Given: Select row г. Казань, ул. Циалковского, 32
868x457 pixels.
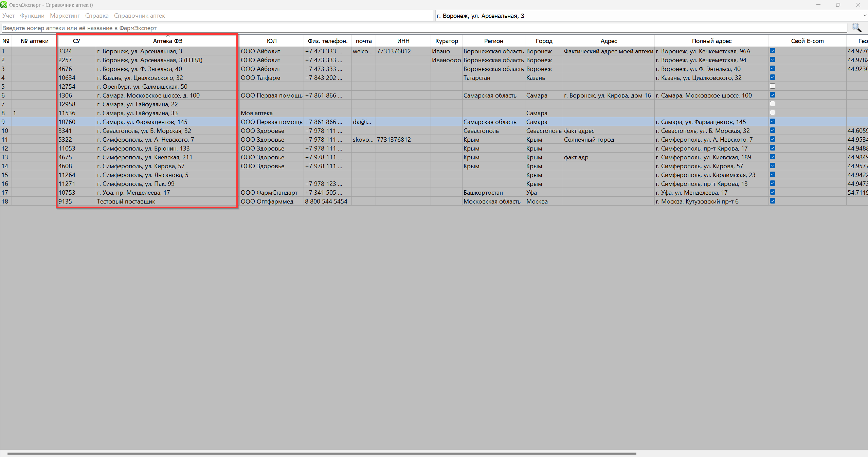Looking at the screenshot, I should (140, 78).
